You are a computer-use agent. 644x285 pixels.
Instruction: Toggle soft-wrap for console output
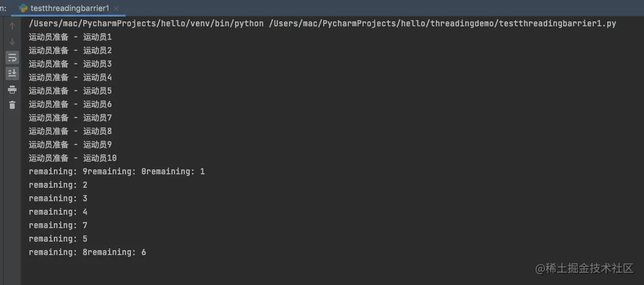click(x=12, y=57)
